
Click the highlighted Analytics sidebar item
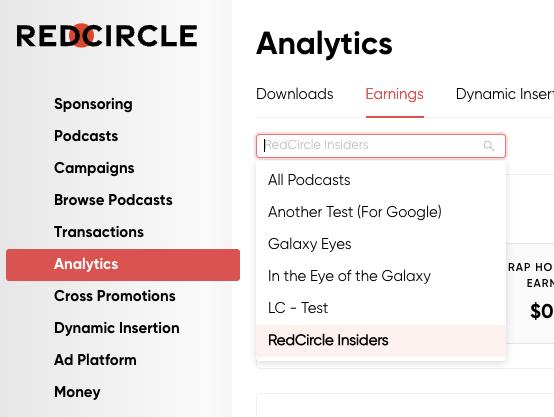[x=123, y=265]
